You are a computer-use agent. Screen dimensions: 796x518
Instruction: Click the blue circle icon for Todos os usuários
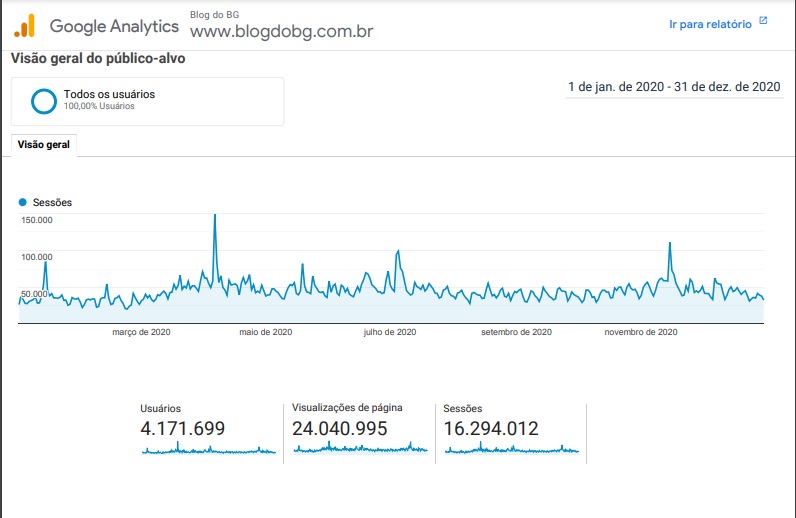click(44, 101)
